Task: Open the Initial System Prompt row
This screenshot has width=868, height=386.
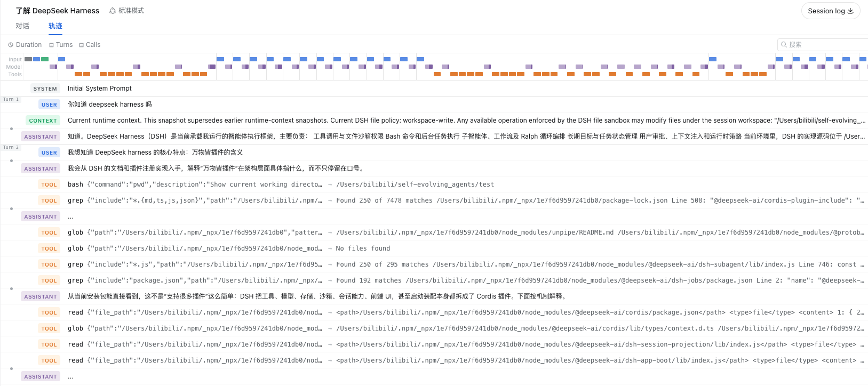Action: [x=434, y=89]
